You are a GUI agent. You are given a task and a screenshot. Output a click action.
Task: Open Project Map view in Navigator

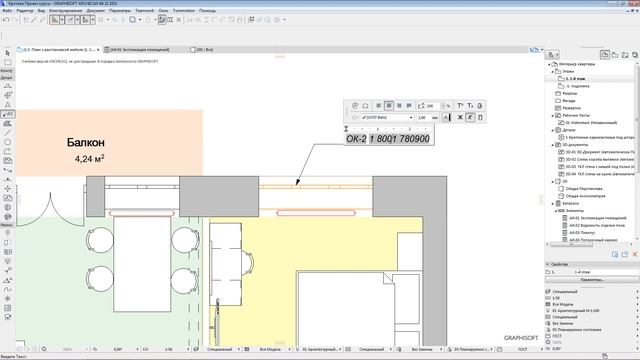[x=605, y=55]
